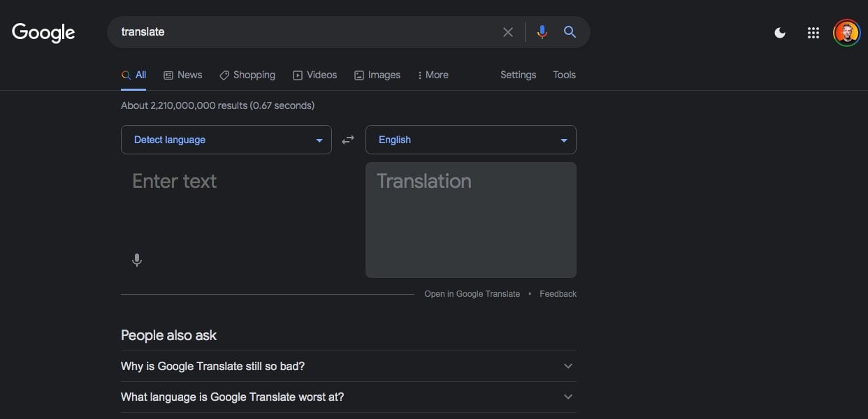Click the translate voice input microphone

[137, 260]
